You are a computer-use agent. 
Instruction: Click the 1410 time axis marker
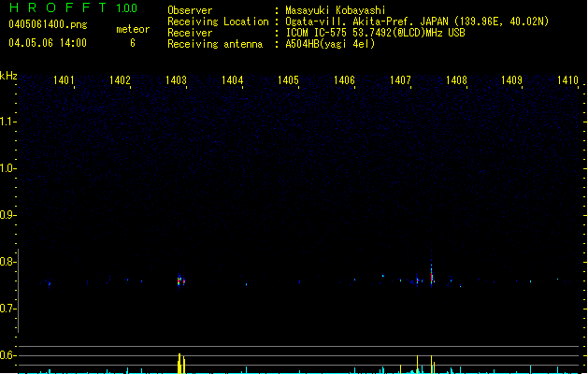pos(567,80)
